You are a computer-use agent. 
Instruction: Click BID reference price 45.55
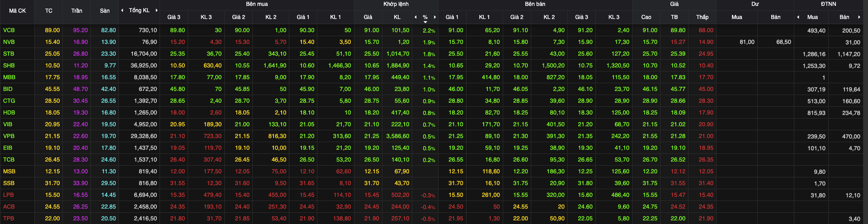pos(52,89)
